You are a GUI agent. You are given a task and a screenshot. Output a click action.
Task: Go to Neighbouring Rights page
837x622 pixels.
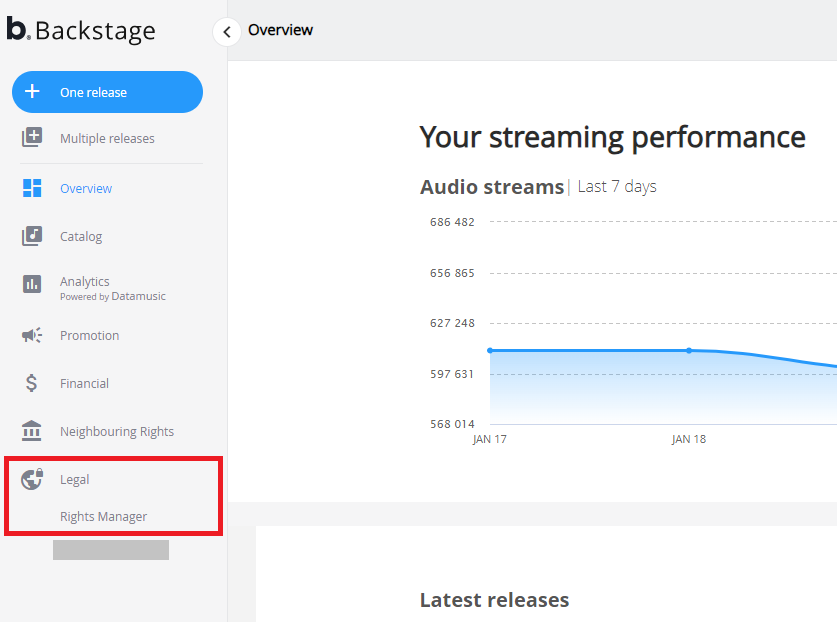pyautogui.click(x=117, y=432)
